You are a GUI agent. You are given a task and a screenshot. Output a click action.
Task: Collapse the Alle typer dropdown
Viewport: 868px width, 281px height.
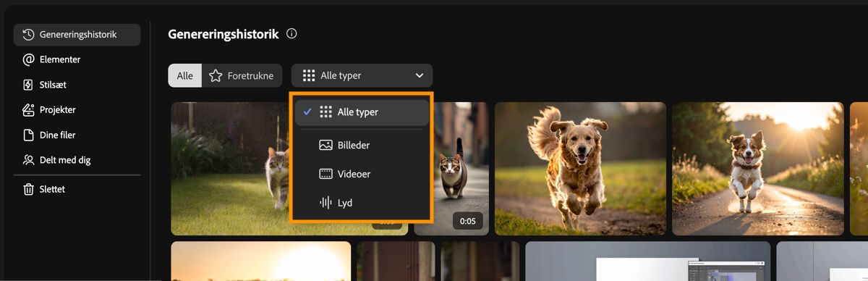362,75
